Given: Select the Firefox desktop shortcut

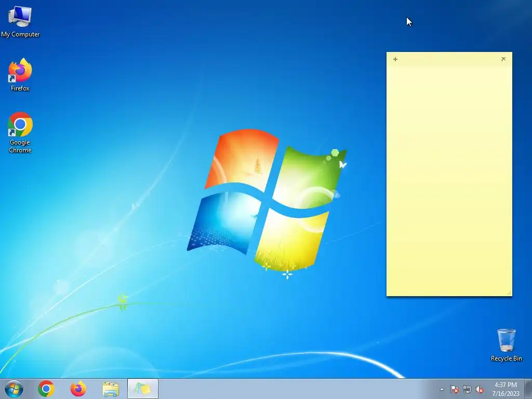Looking at the screenshot, I should click(x=20, y=75).
